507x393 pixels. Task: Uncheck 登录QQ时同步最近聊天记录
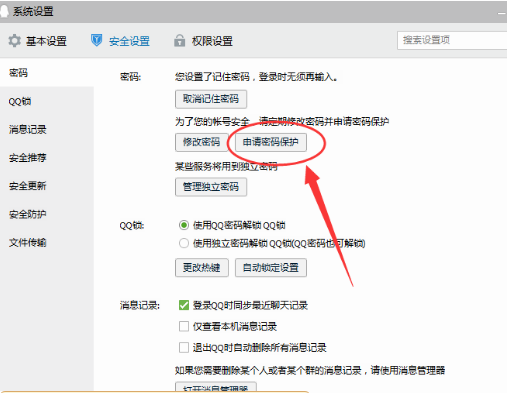point(184,305)
